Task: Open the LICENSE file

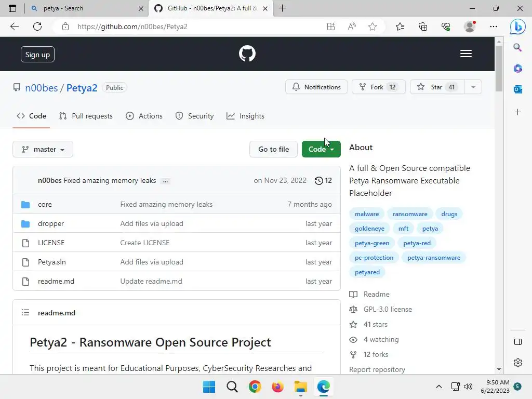Action: 51,243
